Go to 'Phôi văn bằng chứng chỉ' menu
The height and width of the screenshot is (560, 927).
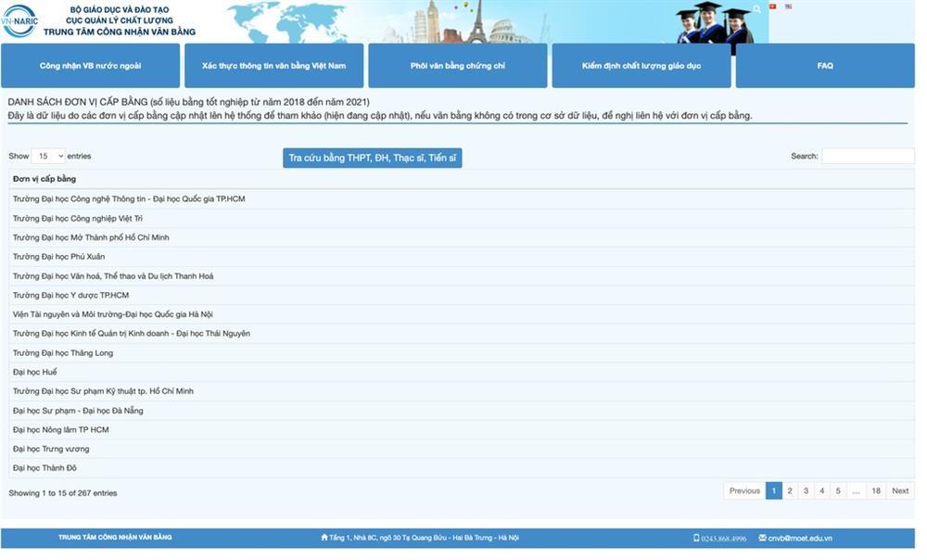tap(457, 66)
